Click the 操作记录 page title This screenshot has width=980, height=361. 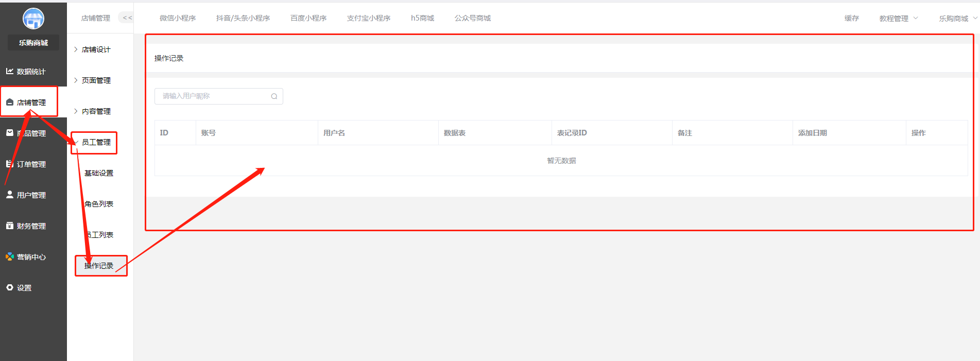pyautogui.click(x=169, y=58)
